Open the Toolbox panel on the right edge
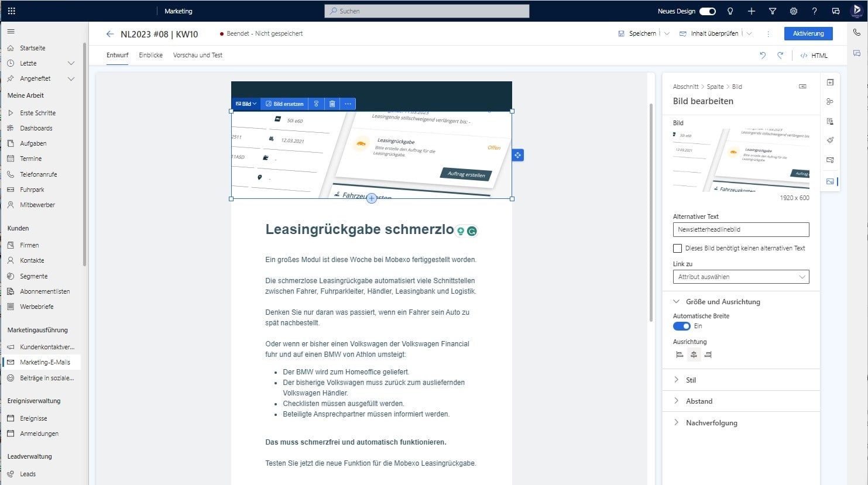Screen dimensions: 868x485 (830, 82)
